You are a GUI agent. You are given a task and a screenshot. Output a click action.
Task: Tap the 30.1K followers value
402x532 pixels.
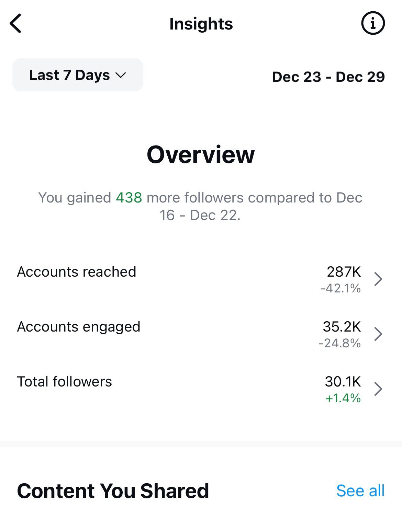click(x=343, y=382)
